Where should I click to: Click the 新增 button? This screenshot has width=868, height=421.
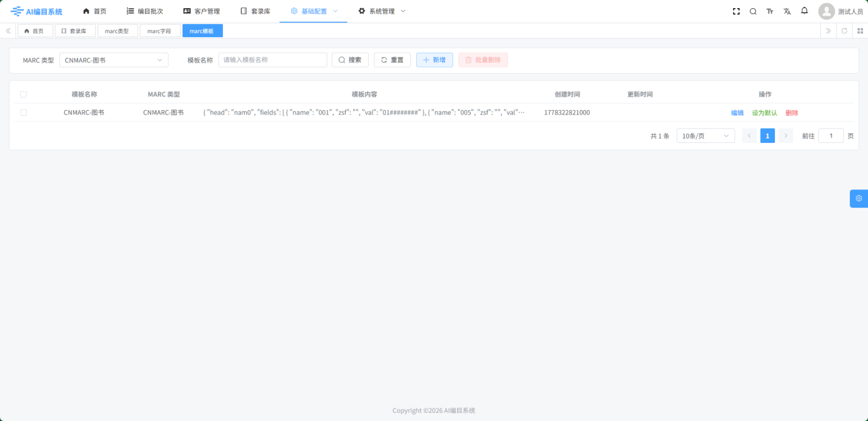[x=434, y=60]
